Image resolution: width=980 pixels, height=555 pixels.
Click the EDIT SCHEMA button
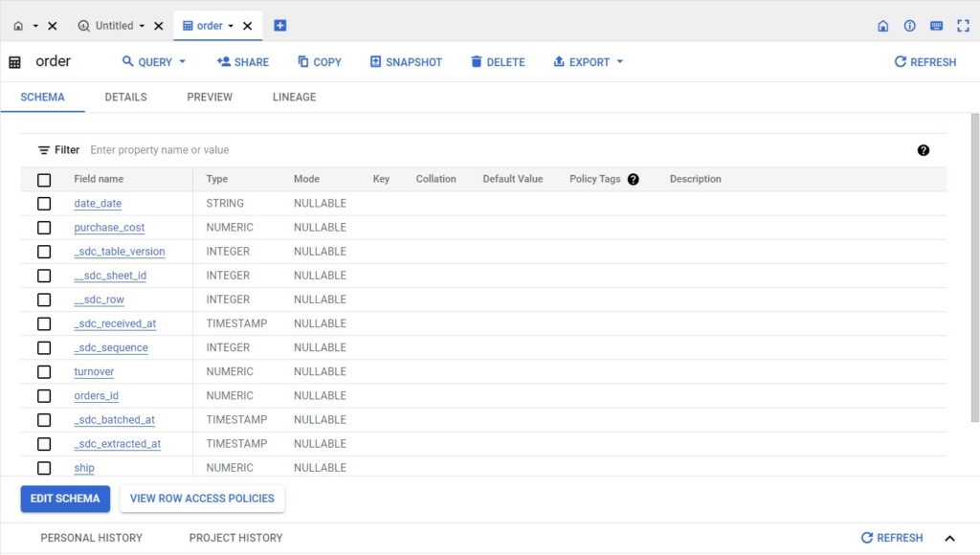(x=65, y=499)
